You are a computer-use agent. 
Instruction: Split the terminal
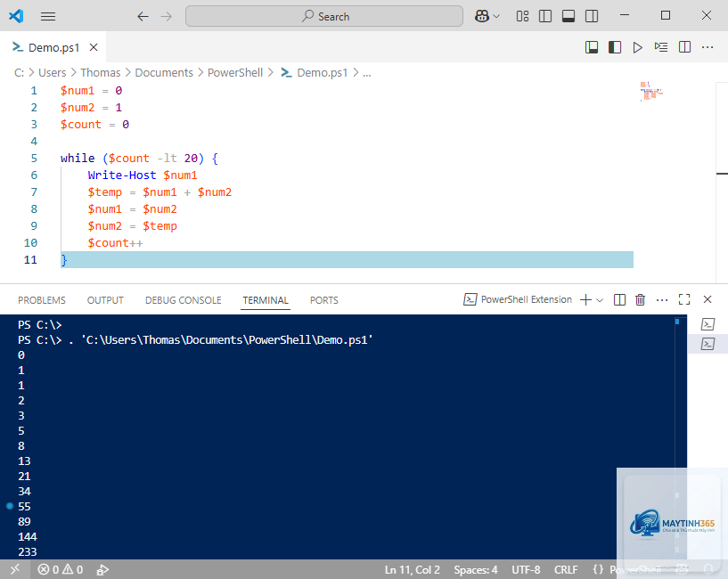click(x=619, y=300)
